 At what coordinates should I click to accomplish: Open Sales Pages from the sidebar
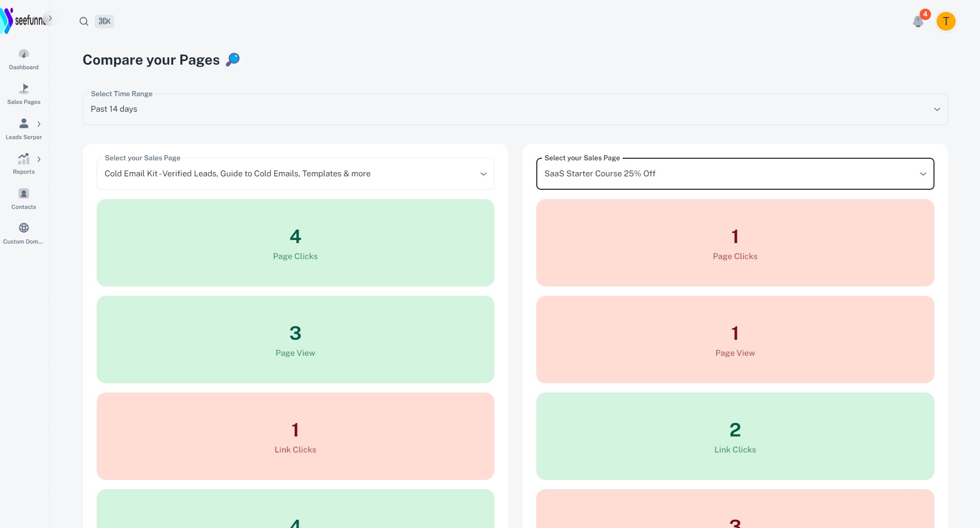24,94
